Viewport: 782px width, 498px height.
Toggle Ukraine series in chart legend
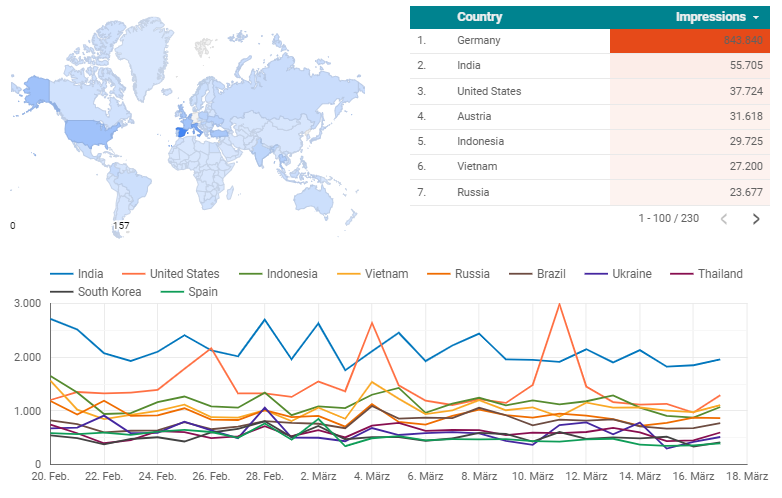point(618,274)
